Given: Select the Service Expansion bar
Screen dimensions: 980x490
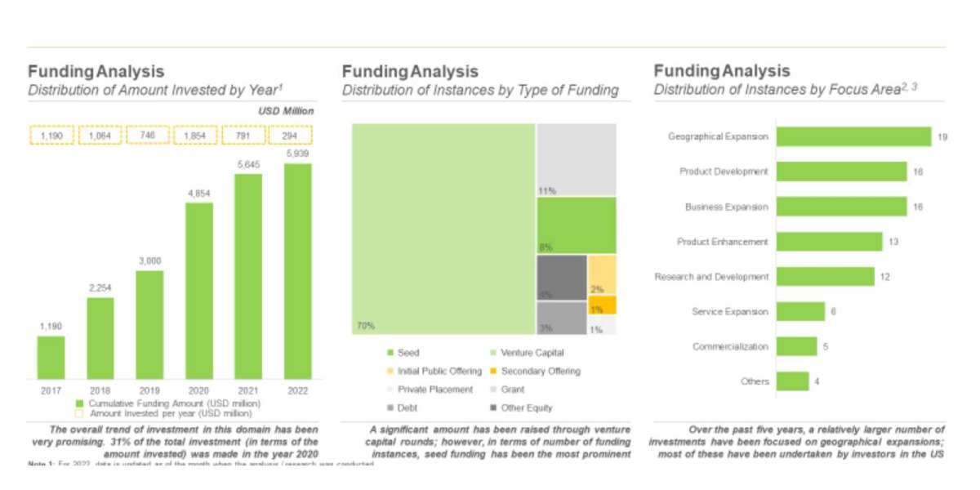Looking at the screenshot, I should 800,312.
